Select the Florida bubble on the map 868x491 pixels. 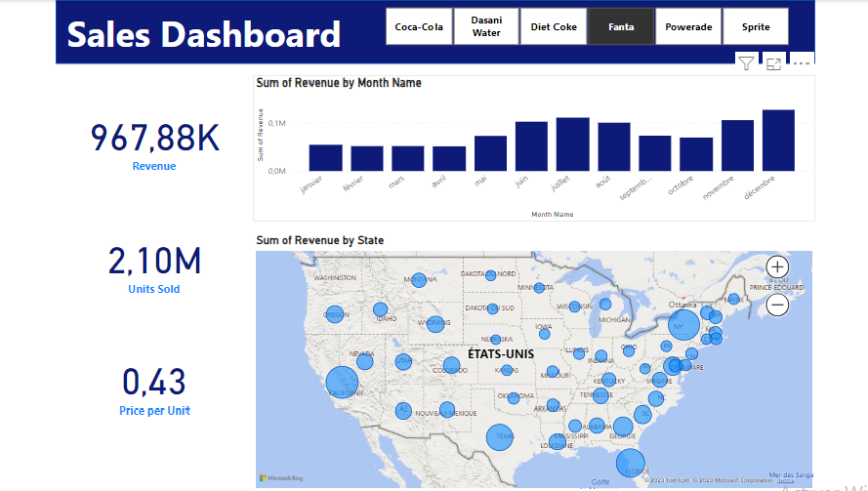630,463
